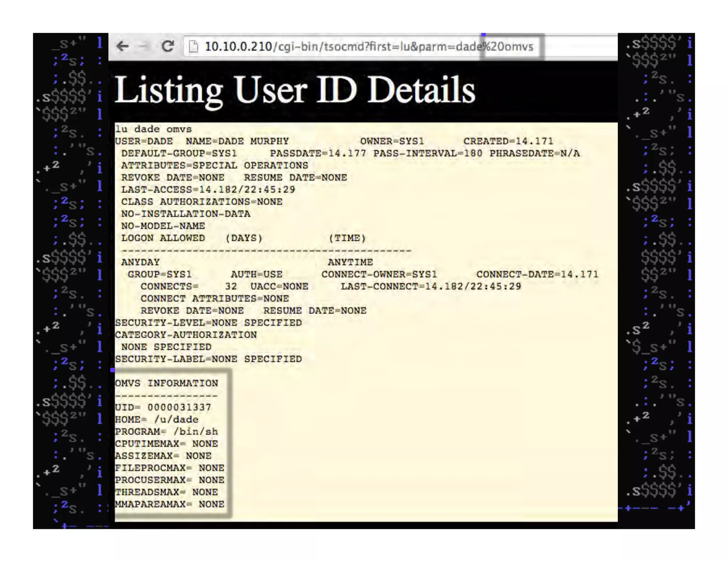
Task: Reload the page with refresh icon
Action: 167,46
